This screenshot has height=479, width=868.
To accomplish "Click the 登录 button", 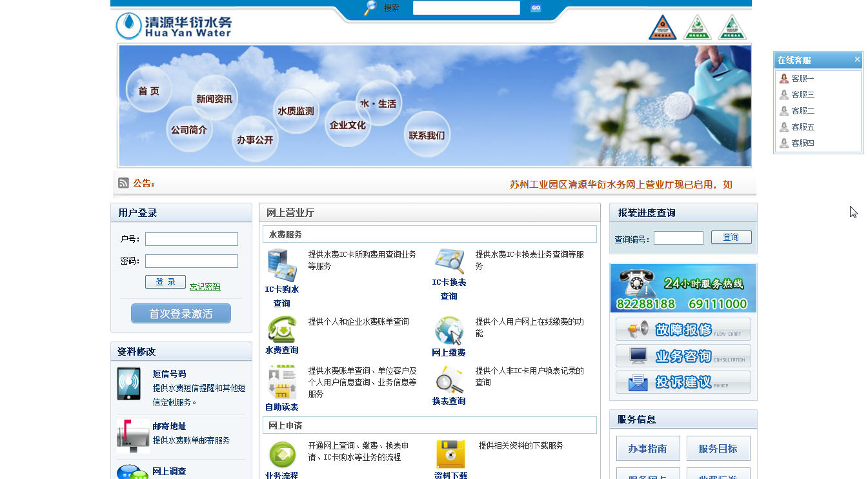I will click(x=165, y=282).
